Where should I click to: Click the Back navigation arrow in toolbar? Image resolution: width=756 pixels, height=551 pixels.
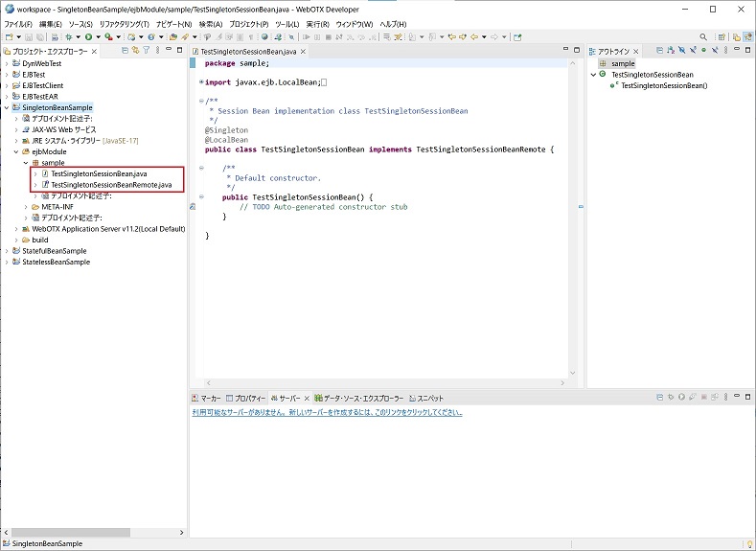473,36
